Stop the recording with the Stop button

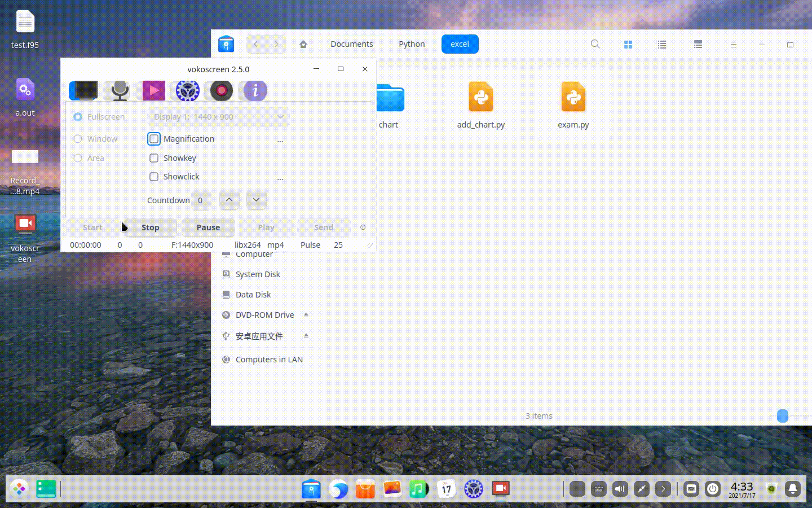point(151,227)
